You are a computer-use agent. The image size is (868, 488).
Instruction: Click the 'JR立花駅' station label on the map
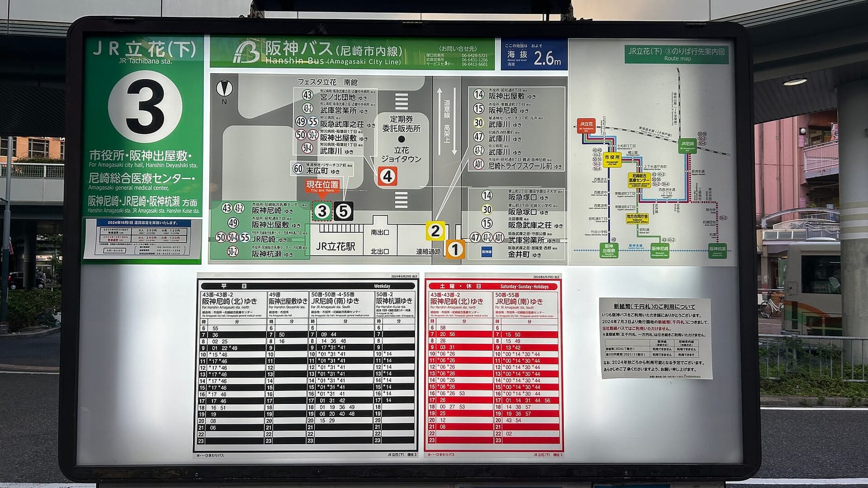pyautogui.click(x=336, y=246)
